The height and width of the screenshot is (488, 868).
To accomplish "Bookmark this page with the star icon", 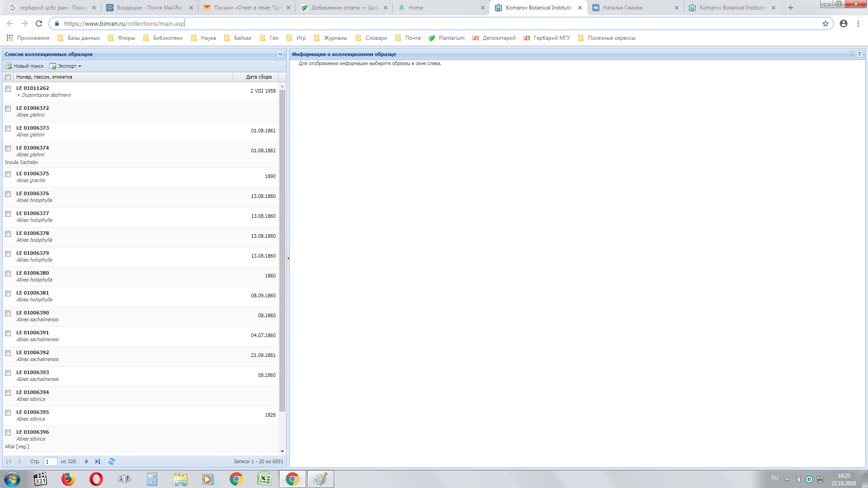I will [826, 23].
